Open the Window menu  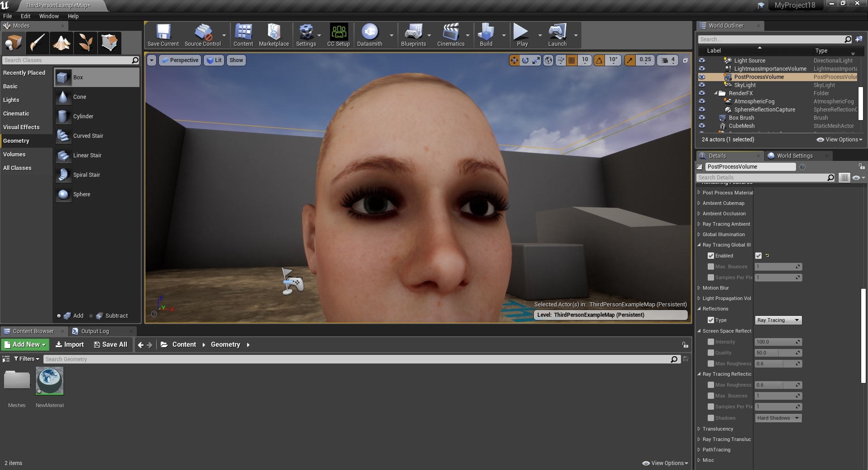coord(49,16)
